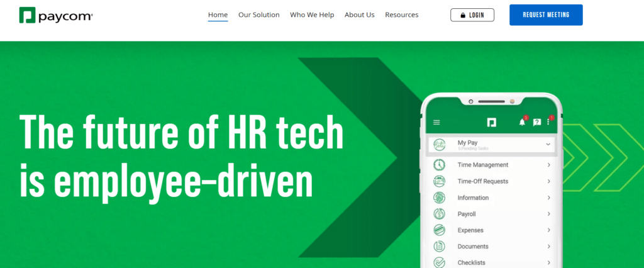Select the Checklists label
Image resolution: width=644 pixels, height=268 pixels.
click(472, 263)
